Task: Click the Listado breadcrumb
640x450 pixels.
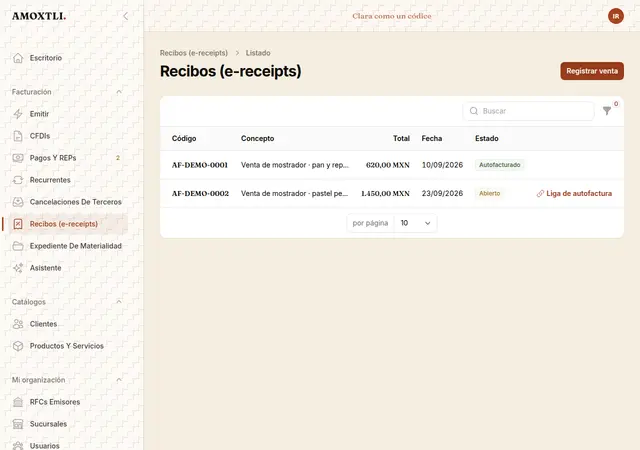Action: [x=258, y=53]
